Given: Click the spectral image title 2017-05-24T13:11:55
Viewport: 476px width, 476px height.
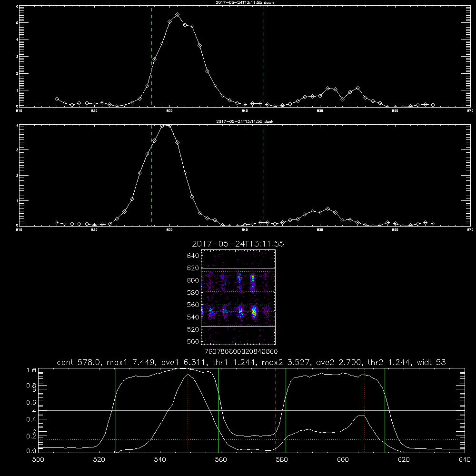Looking at the screenshot, I should click(238, 244).
